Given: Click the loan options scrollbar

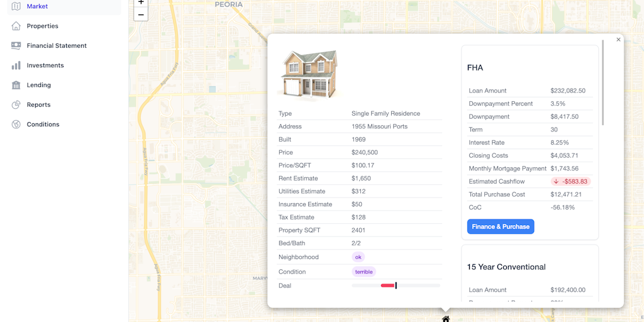Looking at the screenshot, I should point(603,82).
